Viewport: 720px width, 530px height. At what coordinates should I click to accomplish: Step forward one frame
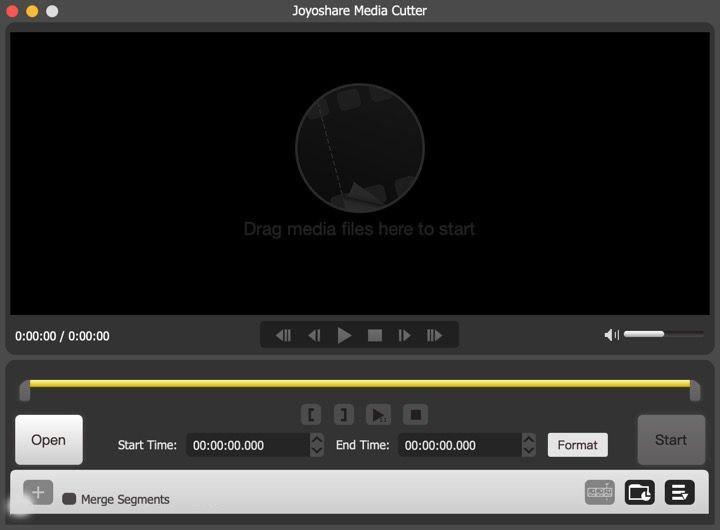coord(404,336)
